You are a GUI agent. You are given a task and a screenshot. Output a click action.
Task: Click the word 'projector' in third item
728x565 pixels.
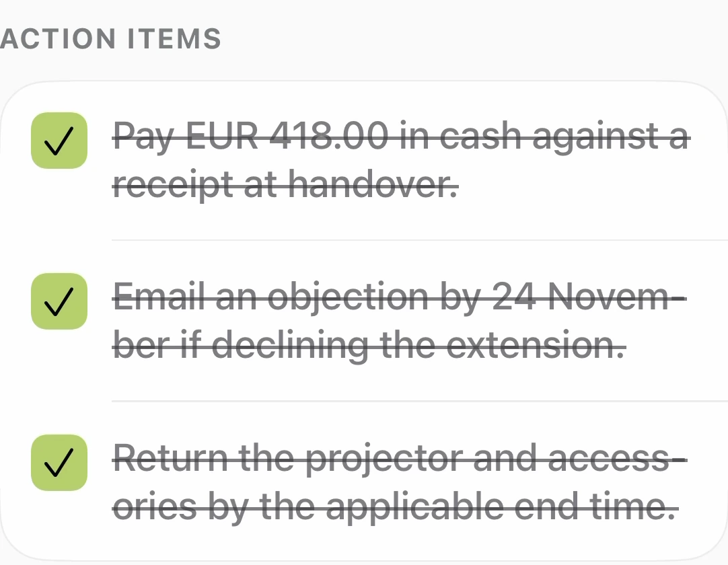coord(384,459)
